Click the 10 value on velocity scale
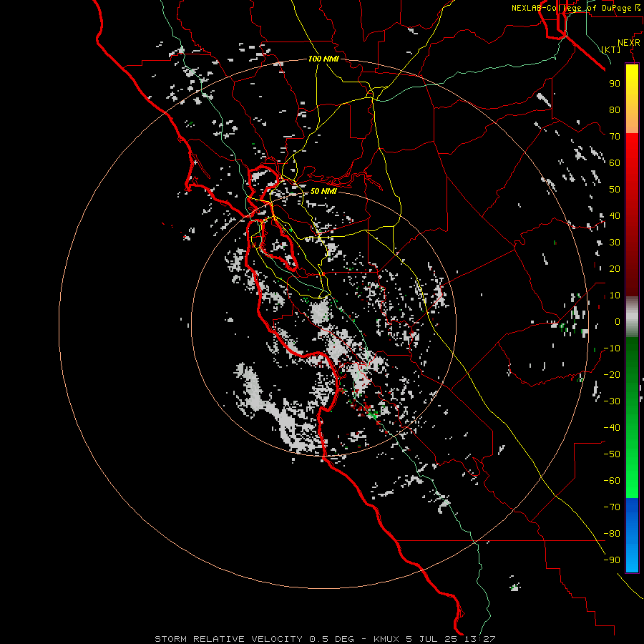The image size is (644, 644). click(615, 296)
